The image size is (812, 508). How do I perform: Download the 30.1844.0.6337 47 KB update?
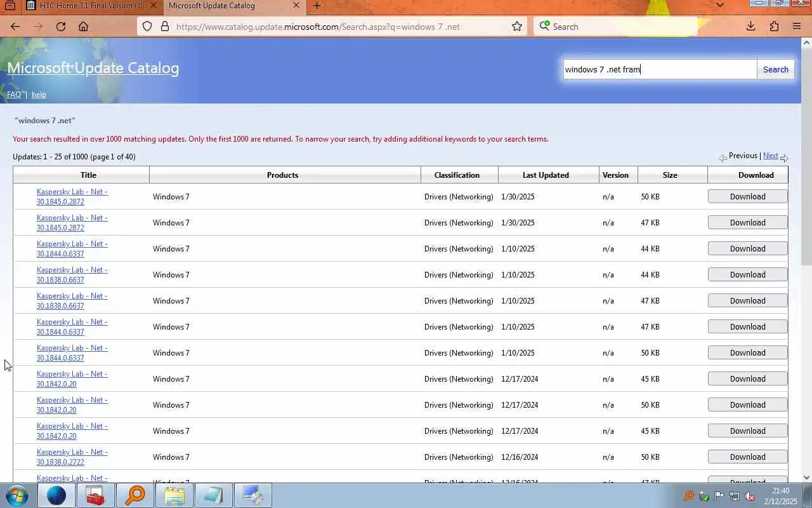(x=747, y=326)
